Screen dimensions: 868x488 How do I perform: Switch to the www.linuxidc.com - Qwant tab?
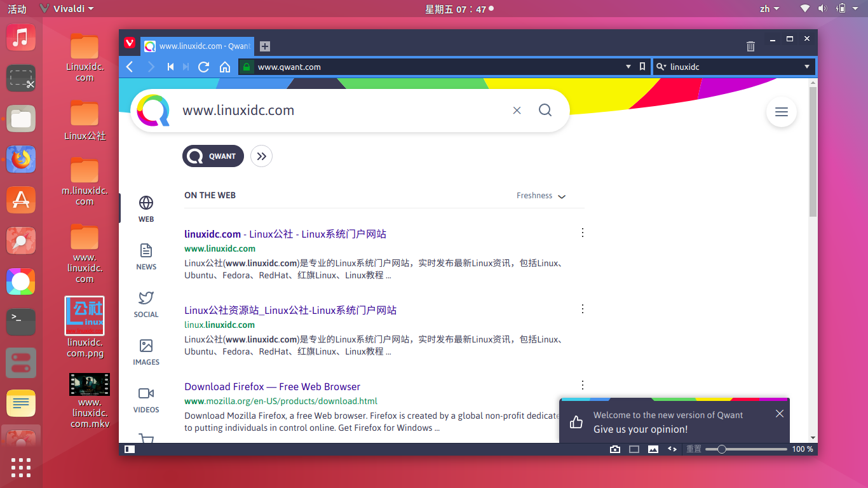(196, 46)
